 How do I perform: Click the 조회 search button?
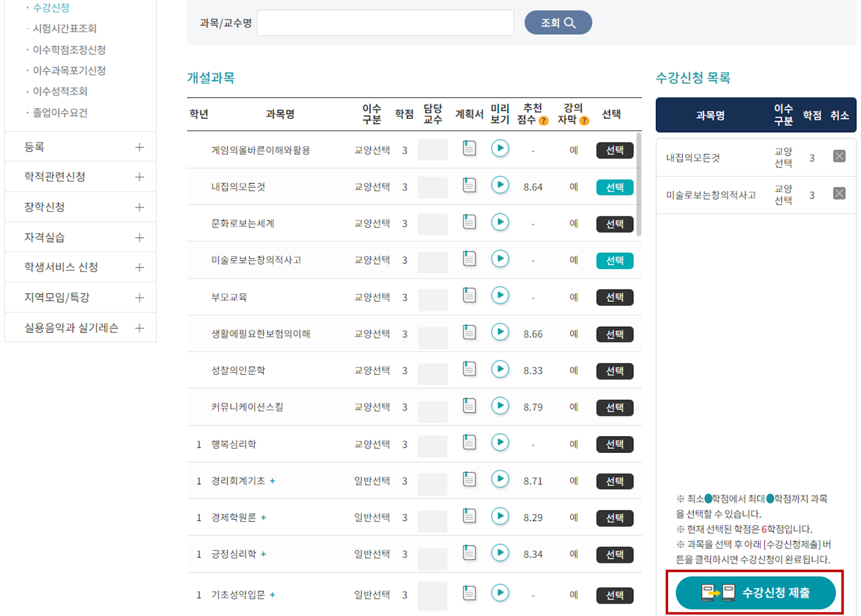(557, 22)
